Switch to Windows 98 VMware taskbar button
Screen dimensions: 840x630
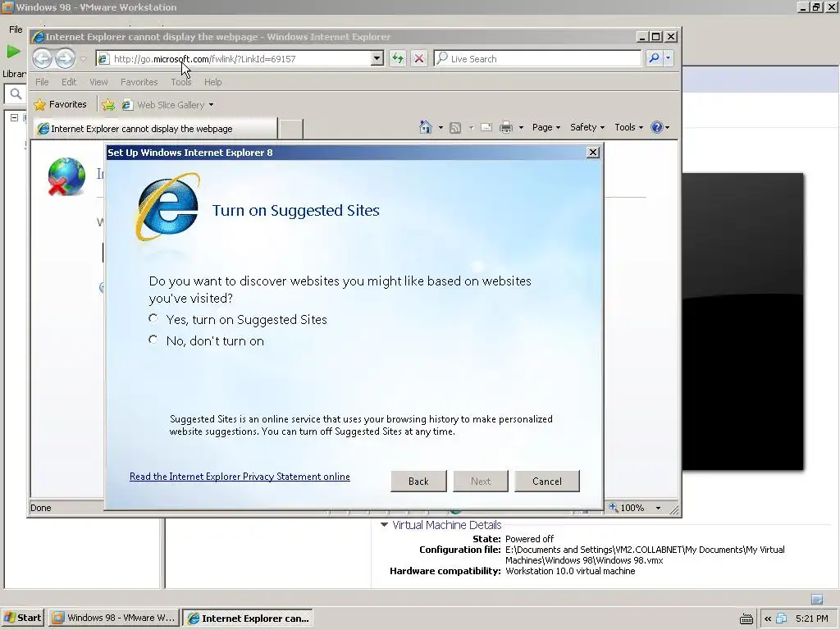click(114, 618)
